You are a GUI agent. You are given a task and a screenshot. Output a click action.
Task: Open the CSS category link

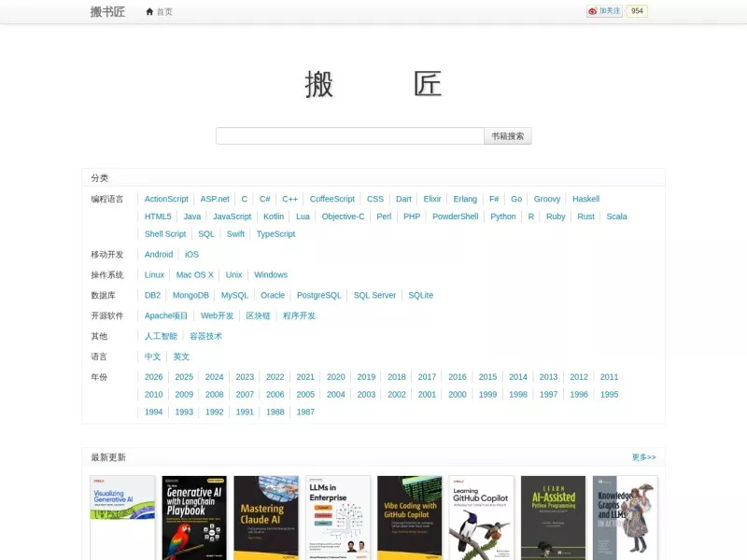375,199
